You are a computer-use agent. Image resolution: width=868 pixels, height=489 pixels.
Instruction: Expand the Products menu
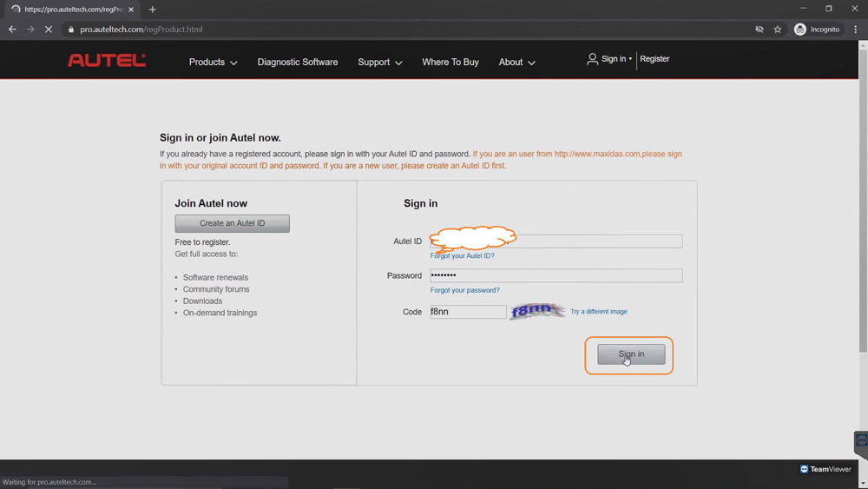214,62
